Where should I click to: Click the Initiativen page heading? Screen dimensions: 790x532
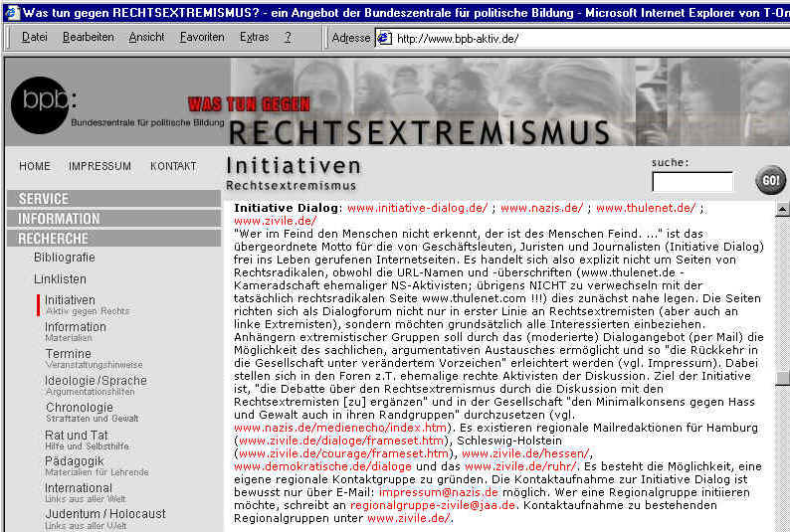(x=294, y=165)
